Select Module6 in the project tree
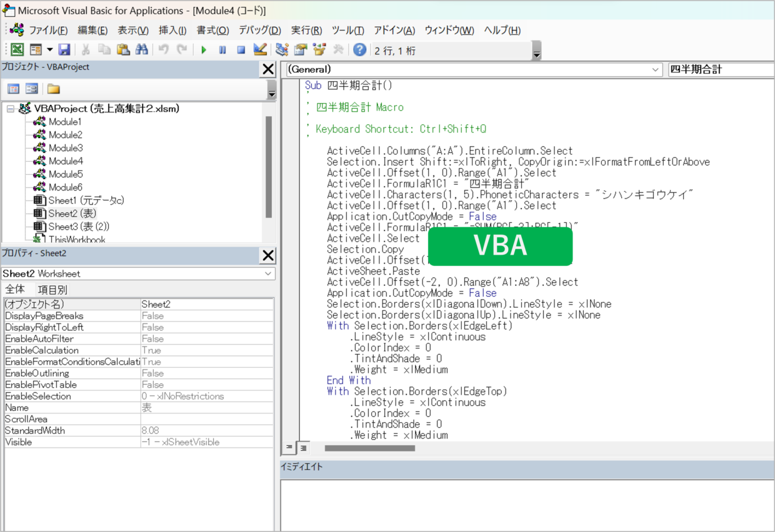The height and width of the screenshot is (532, 775). point(66,187)
